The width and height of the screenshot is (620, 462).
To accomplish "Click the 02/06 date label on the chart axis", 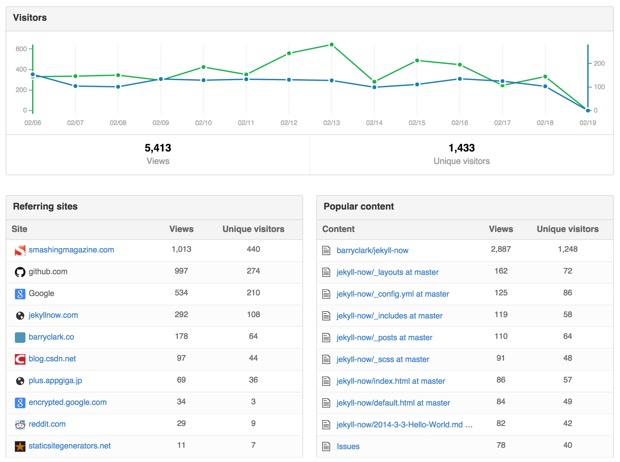I will (32, 123).
